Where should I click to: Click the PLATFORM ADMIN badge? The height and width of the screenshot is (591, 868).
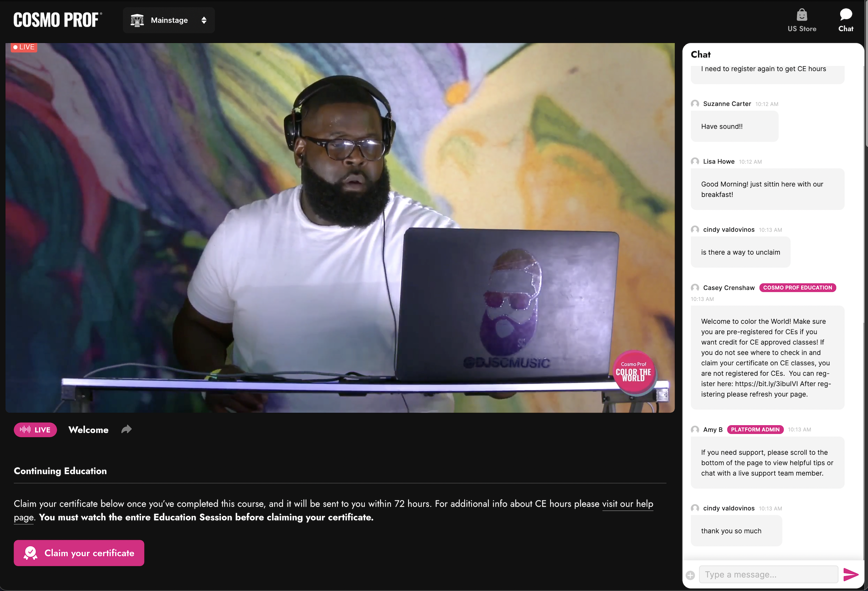point(755,429)
